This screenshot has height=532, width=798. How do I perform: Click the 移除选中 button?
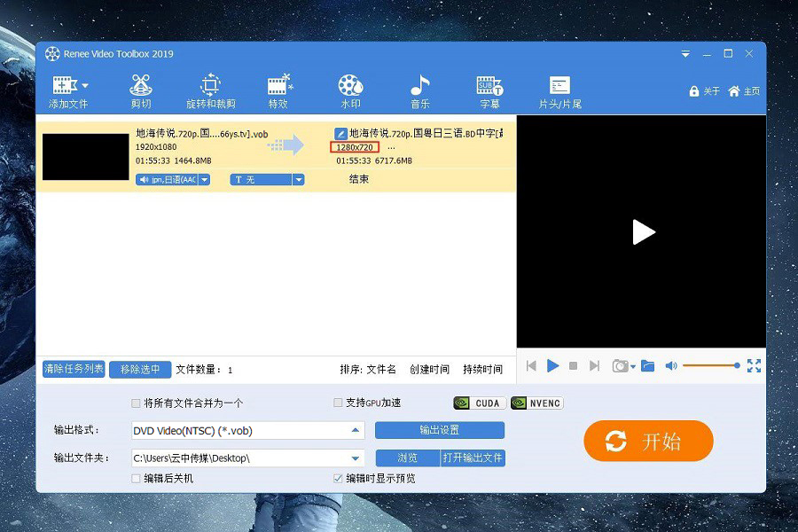[140, 370]
